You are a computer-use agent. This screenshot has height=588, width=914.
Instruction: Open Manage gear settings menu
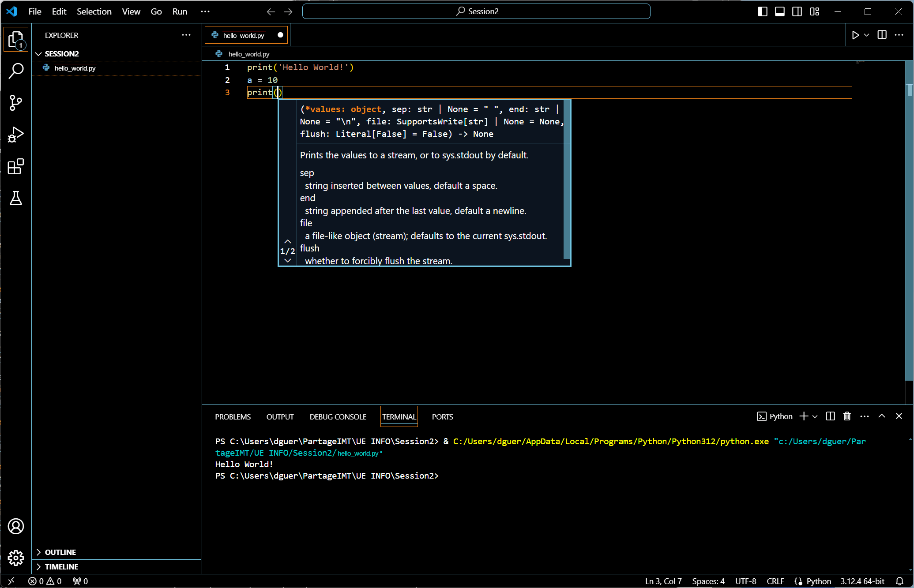16,558
